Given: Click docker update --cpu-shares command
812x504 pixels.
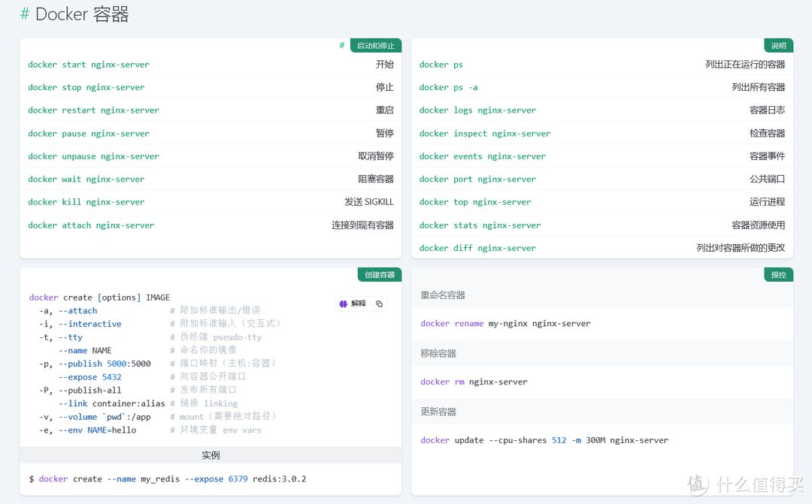Looking at the screenshot, I should [544, 440].
